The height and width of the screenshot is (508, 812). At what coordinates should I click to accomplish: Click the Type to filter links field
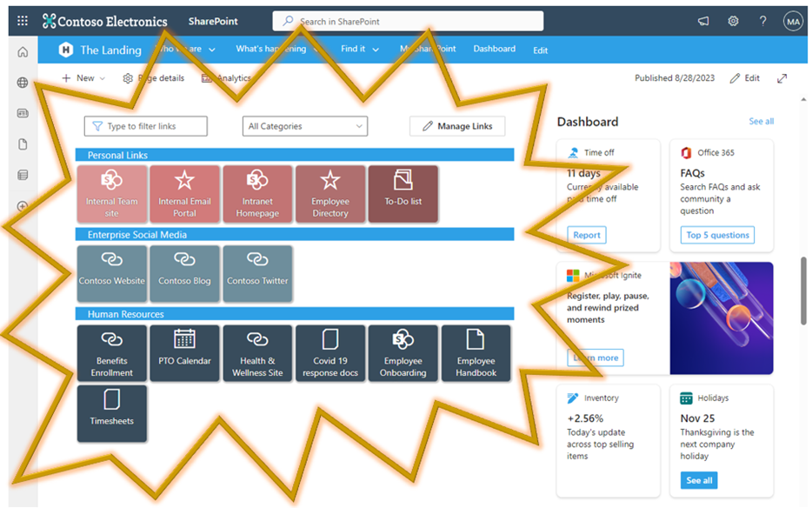click(x=145, y=126)
